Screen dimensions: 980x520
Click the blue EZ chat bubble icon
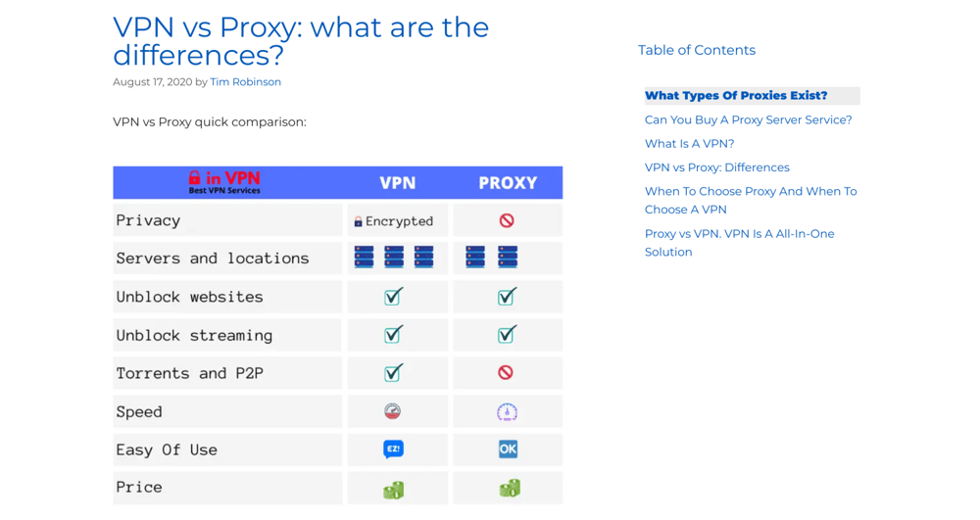coord(393,449)
